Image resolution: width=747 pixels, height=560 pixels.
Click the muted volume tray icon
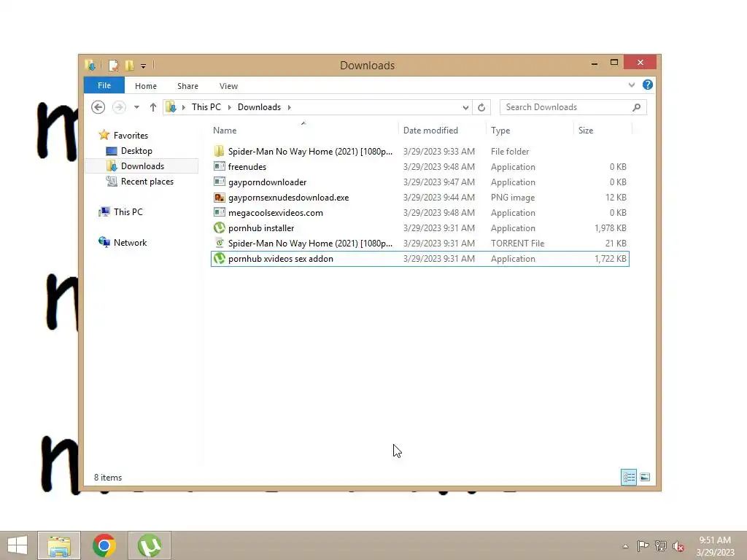coord(678,546)
